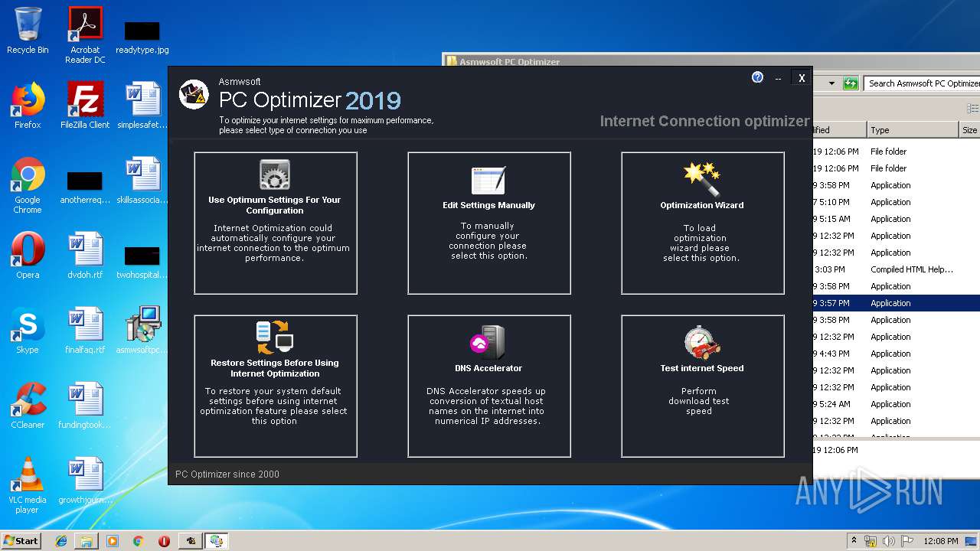
Task: Select the Firefox desktop shortcut
Action: click(28, 106)
